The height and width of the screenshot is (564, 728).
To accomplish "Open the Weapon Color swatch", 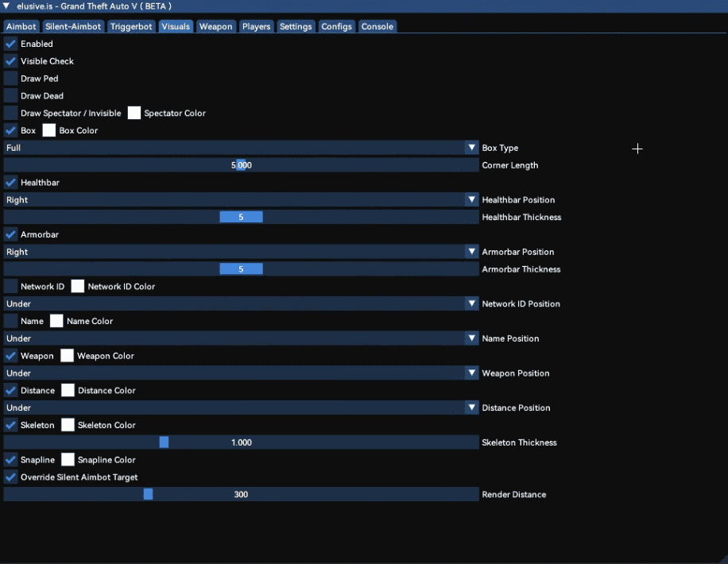I will (67, 356).
